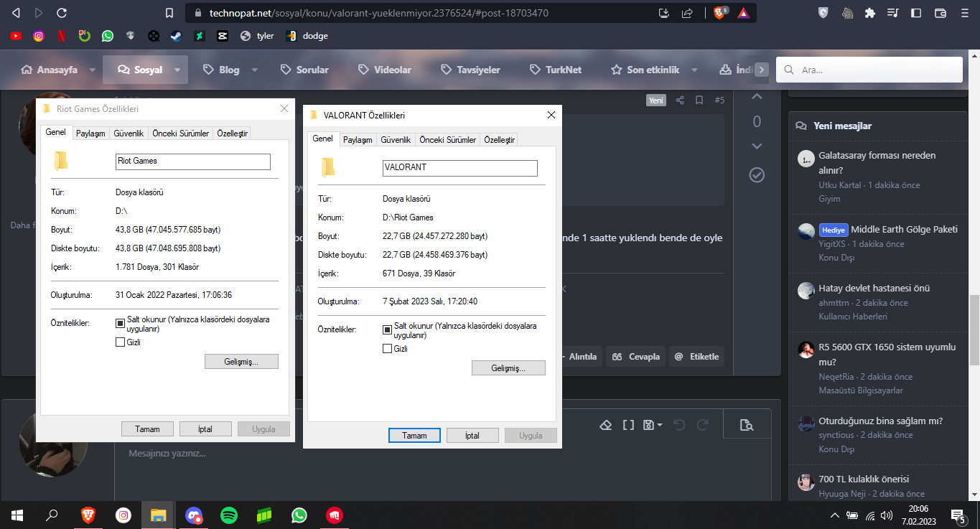Image resolution: width=980 pixels, height=529 pixels.
Task: Show hidden system tray icons
Action: pyautogui.click(x=834, y=515)
